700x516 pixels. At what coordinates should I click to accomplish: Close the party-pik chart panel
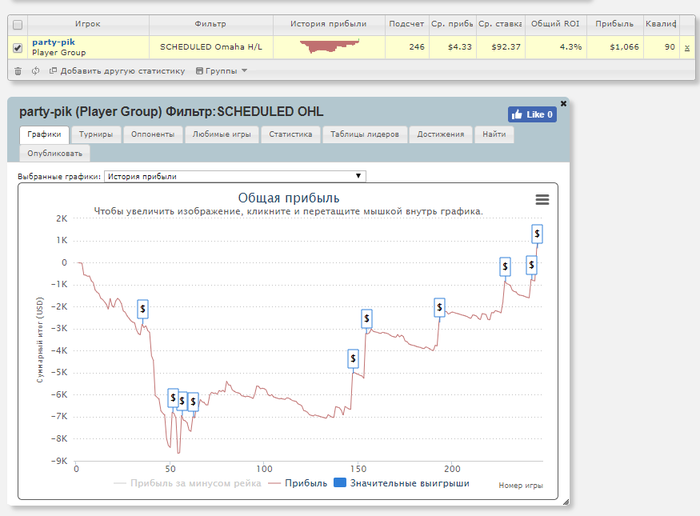pyautogui.click(x=563, y=104)
